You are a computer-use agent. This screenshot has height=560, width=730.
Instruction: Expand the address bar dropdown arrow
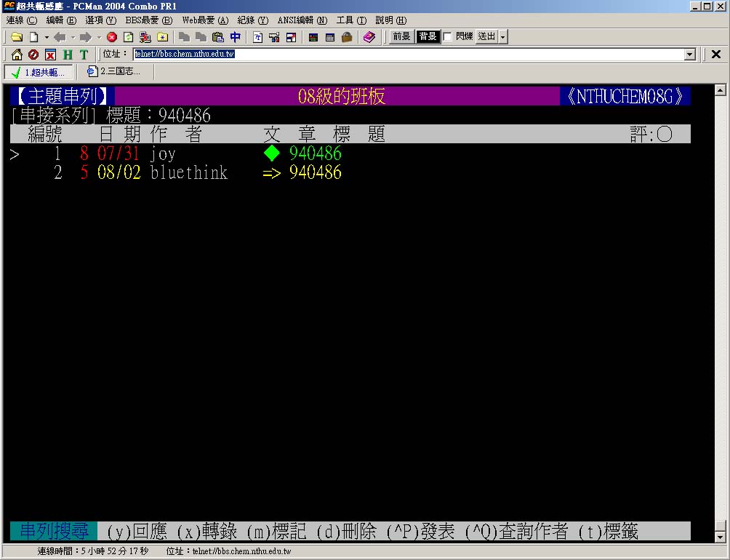pos(690,55)
